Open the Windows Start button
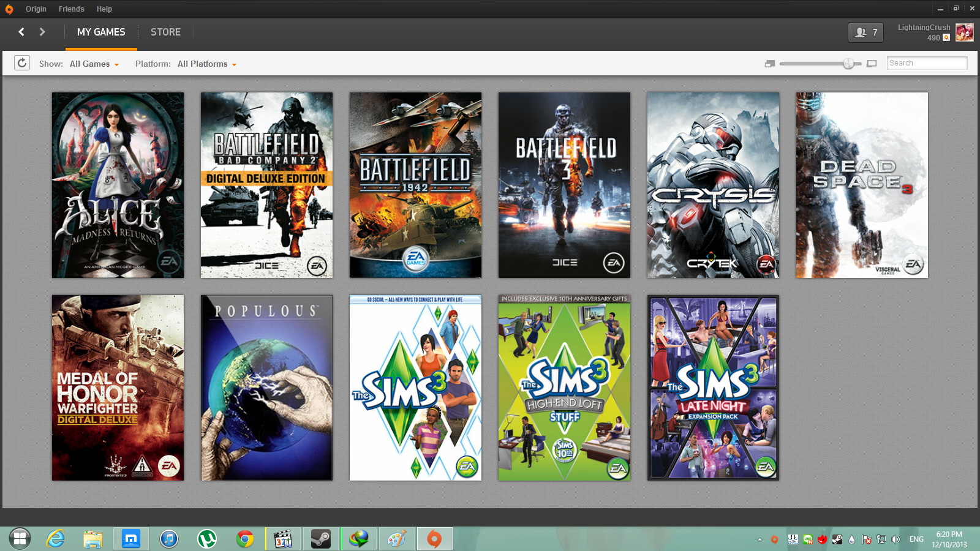 pyautogui.click(x=20, y=539)
